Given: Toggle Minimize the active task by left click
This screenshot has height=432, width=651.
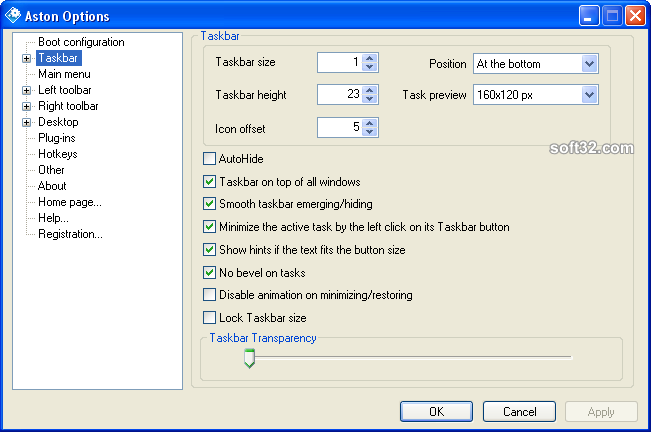Looking at the screenshot, I should (x=209, y=227).
